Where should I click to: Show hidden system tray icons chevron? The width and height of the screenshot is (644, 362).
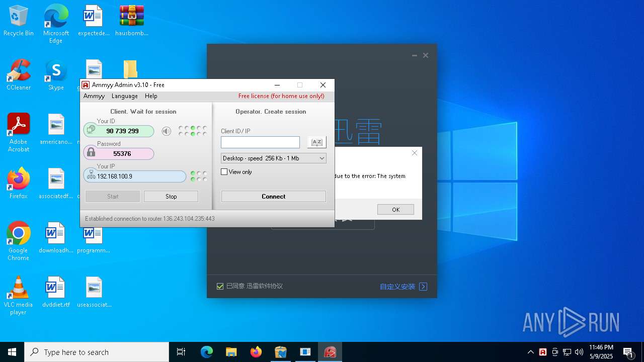[x=531, y=352]
